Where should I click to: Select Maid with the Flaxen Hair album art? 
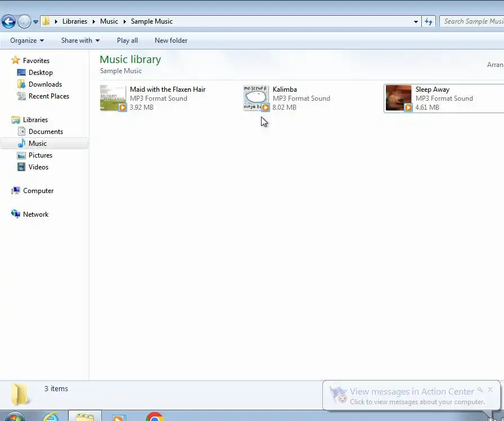click(x=113, y=98)
